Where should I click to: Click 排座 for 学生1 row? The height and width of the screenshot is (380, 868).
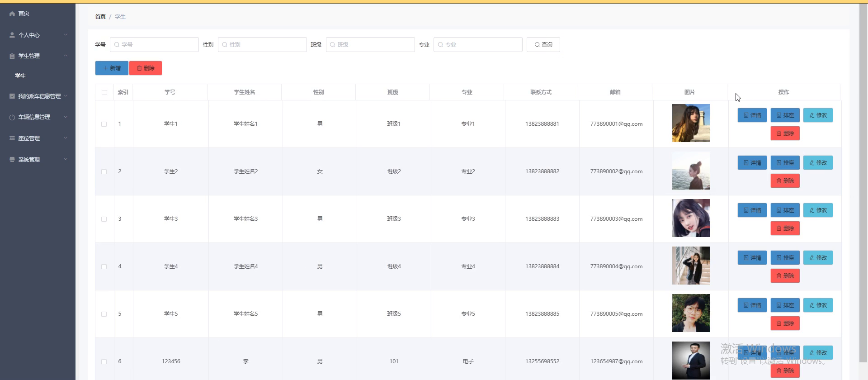coord(785,115)
